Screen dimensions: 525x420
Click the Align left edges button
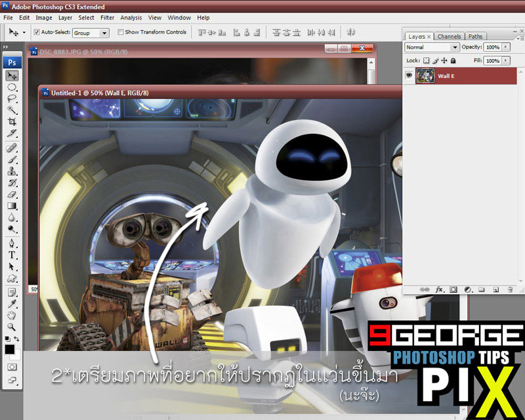point(237,33)
